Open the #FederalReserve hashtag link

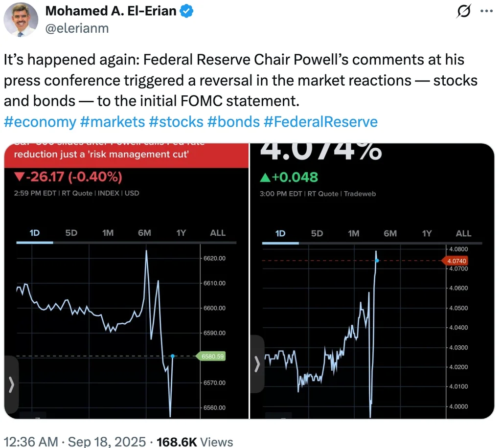coord(320,122)
